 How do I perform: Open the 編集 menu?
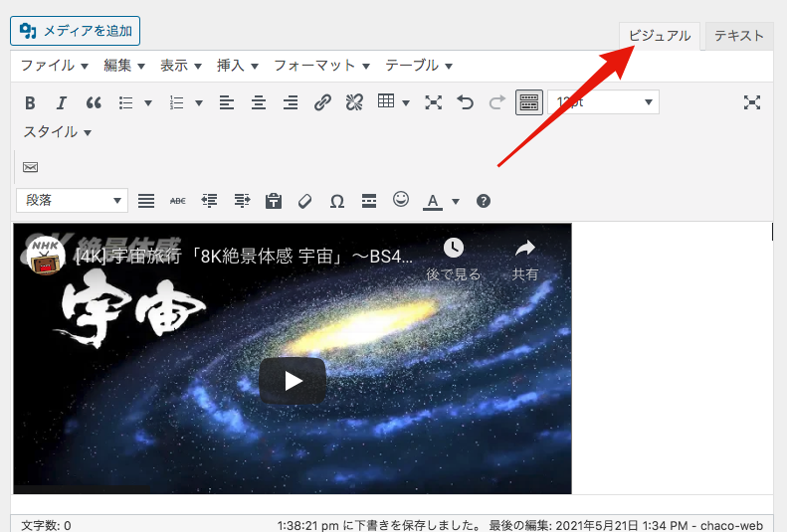(124, 66)
